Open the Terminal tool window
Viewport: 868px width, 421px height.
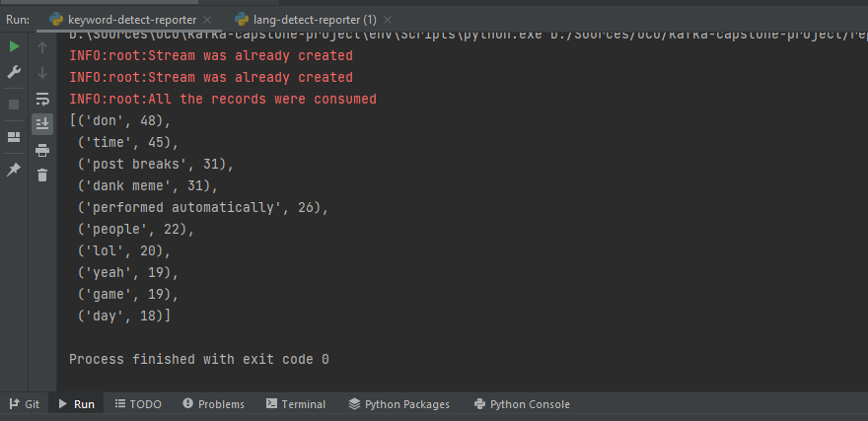[296, 404]
